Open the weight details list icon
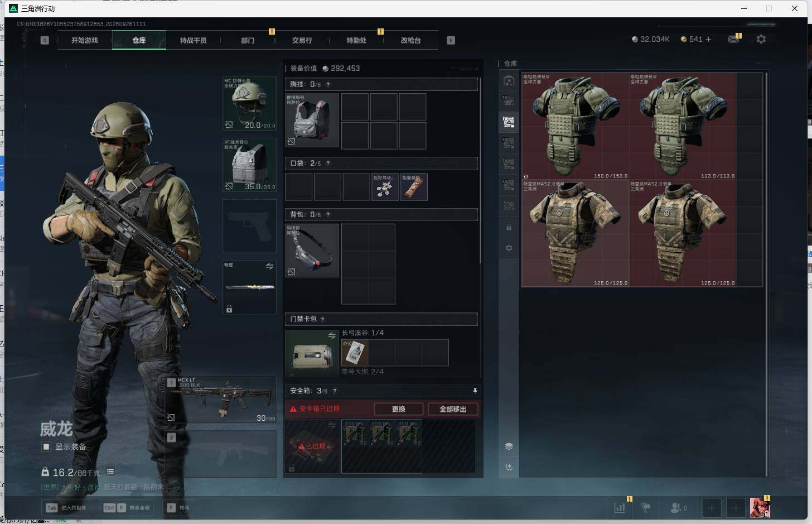This screenshot has height=524, width=812. click(110, 472)
